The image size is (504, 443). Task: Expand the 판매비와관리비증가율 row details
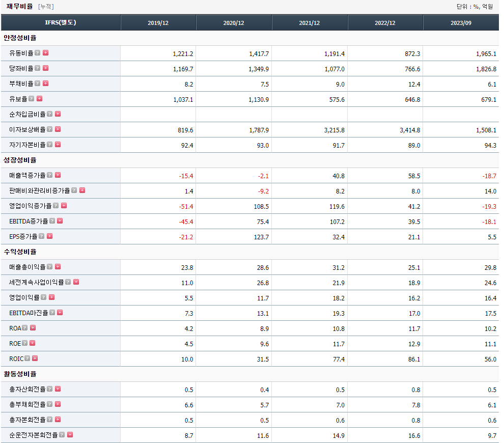[x=82, y=190]
